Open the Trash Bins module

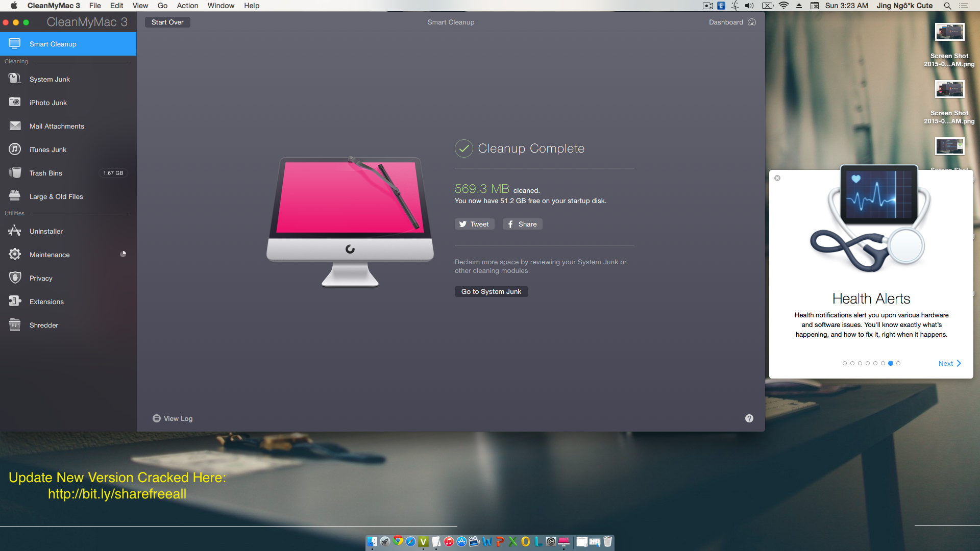tap(46, 173)
